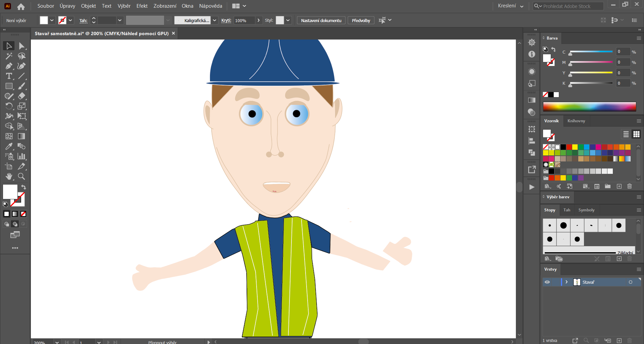Choose the Type tool
Screen dimensions: 644x344
(x=8, y=76)
